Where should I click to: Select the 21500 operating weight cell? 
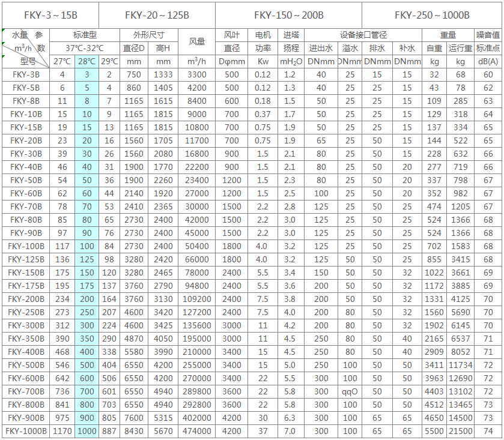[x=460, y=431]
